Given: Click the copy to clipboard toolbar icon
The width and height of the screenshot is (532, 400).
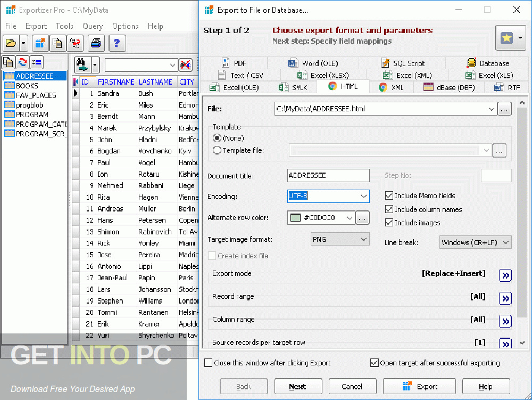Looking at the screenshot, I should pos(57,43).
